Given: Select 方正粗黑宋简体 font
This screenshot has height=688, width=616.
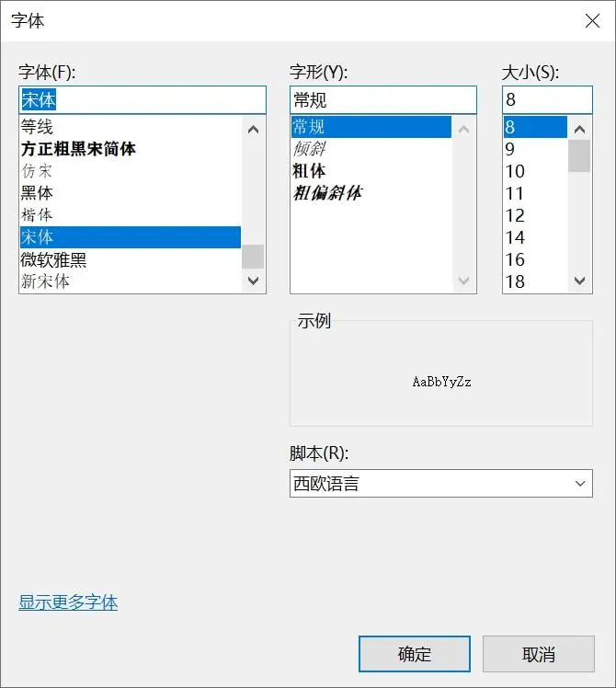Looking at the screenshot, I should (78, 149).
